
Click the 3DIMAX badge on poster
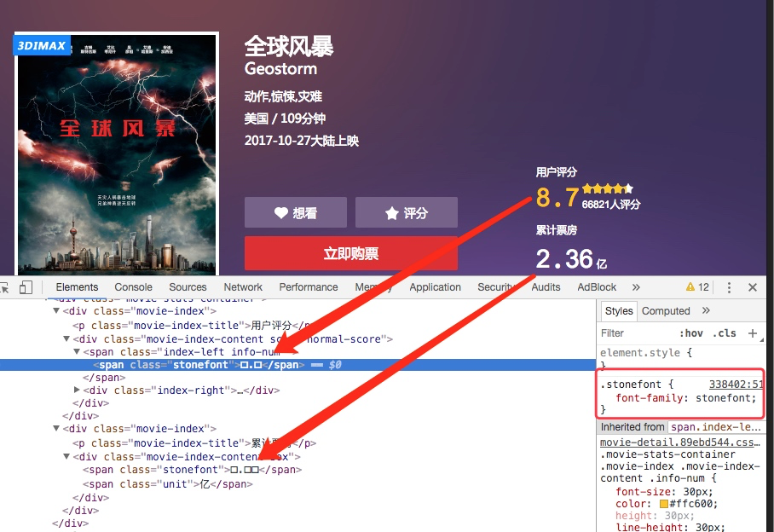click(x=42, y=46)
